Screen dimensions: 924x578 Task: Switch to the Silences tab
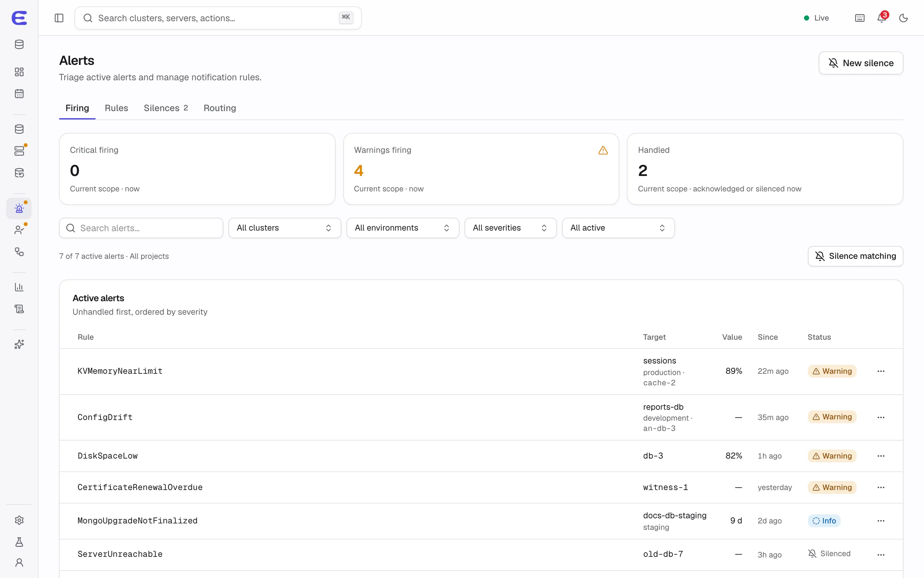click(166, 108)
